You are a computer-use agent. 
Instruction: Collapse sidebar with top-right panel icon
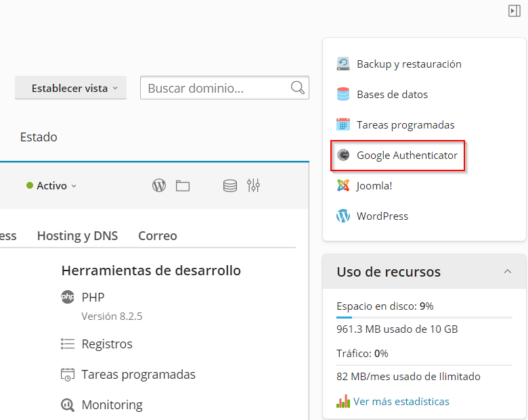[514, 10]
